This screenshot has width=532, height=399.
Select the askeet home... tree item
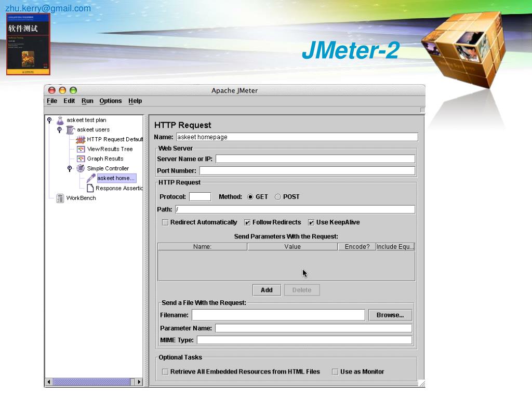tap(116, 178)
